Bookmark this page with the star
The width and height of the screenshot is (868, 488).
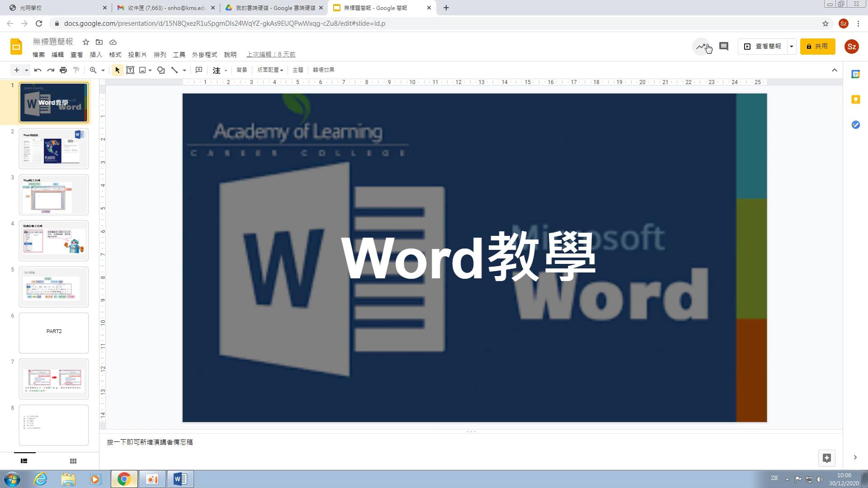pos(826,23)
